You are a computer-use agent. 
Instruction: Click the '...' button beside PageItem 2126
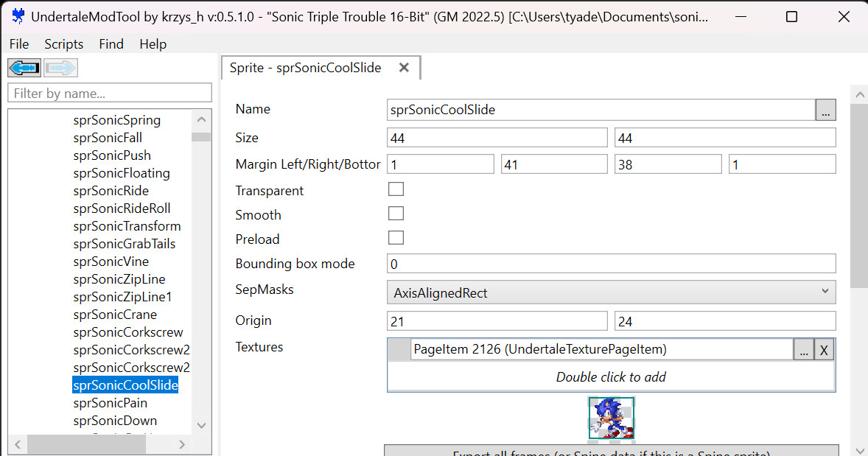804,349
